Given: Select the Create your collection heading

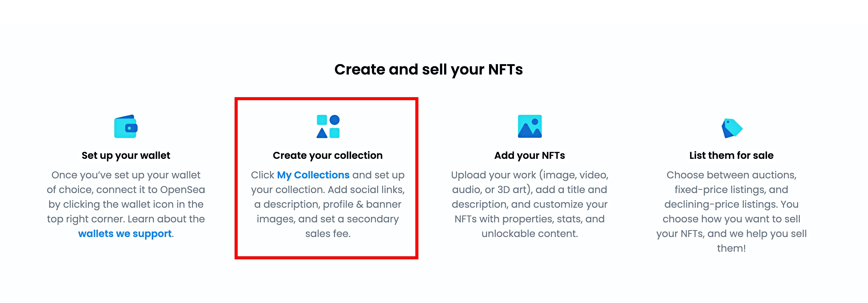Looking at the screenshot, I should [328, 155].
